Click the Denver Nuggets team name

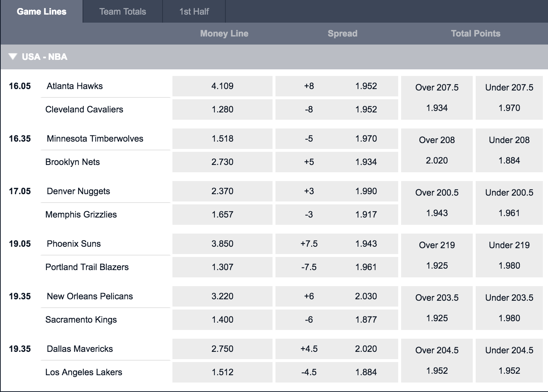point(79,191)
